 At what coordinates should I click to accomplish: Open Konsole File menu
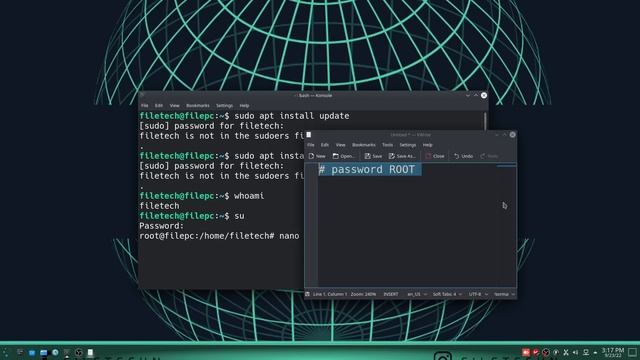coord(145,105)
